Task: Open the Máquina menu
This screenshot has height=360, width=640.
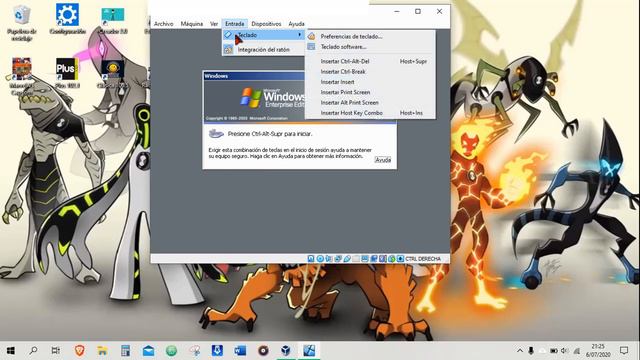Action: pos(192,24)
